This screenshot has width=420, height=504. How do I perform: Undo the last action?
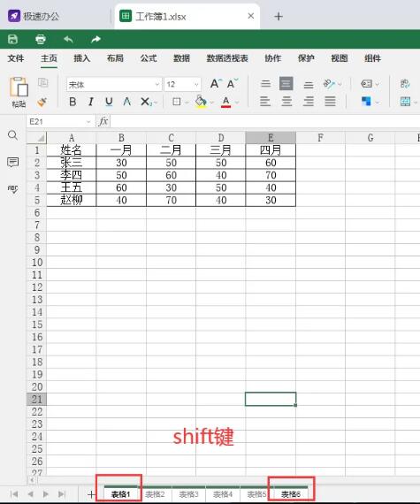point(68,39)
